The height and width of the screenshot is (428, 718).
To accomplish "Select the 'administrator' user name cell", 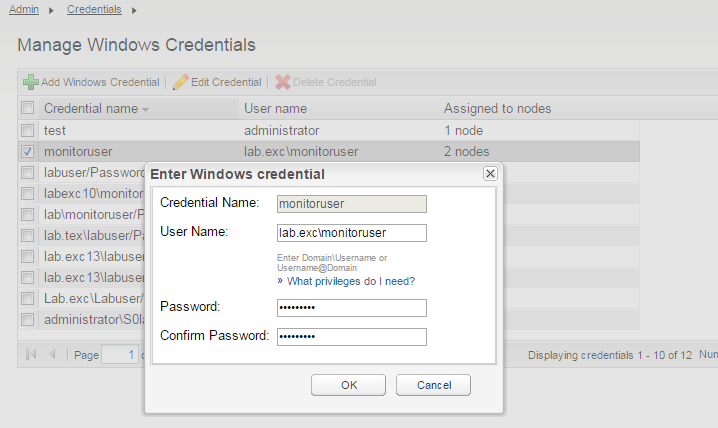I will [x=282, y=130].
